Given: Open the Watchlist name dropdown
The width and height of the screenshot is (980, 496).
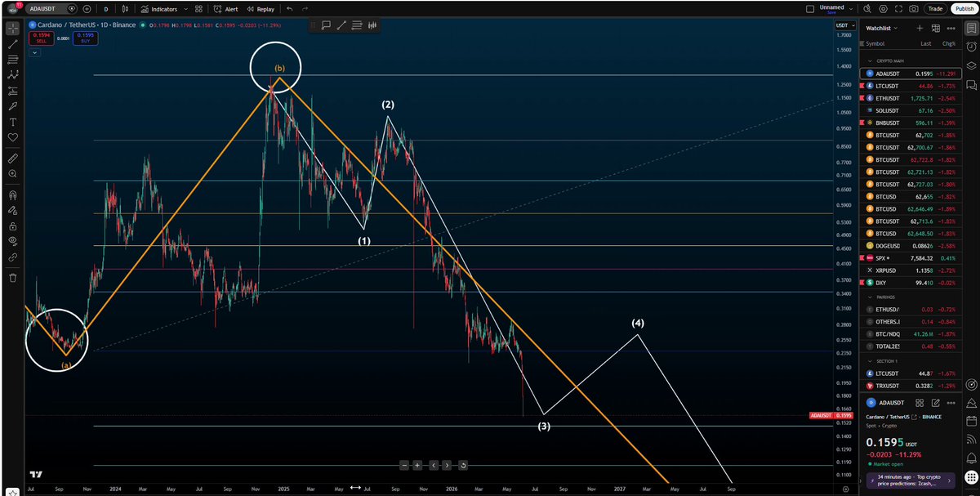Looking at the screenshot, I should coord(882,28).
